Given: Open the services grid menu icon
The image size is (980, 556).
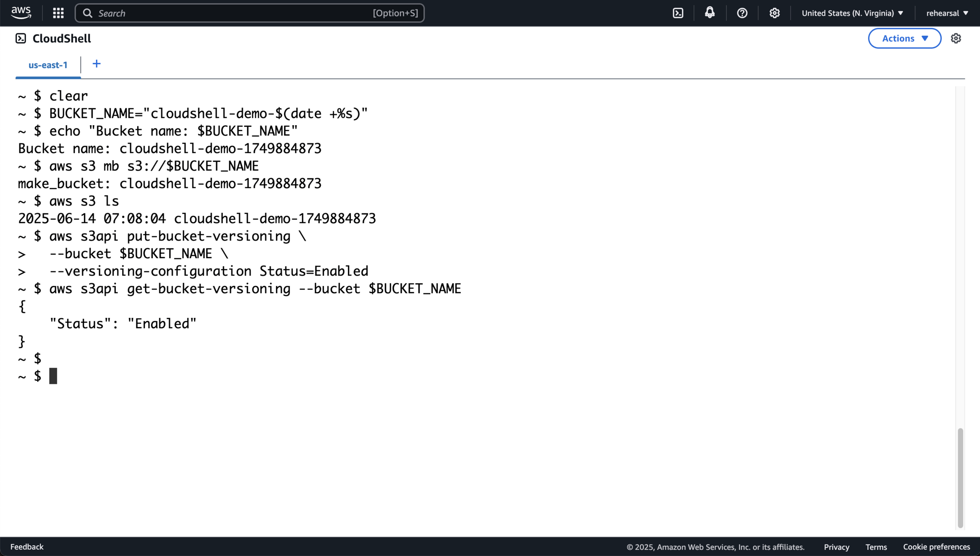Looking at the screenshot, I should 58,13.
